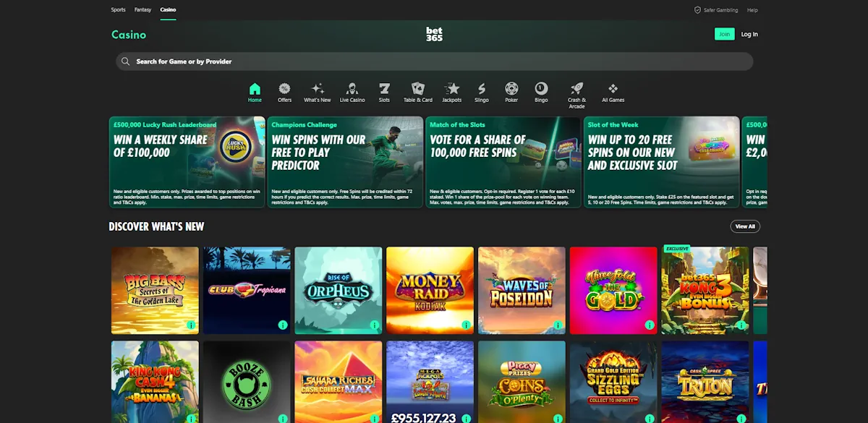This screenshot has height=423, width=868.
Task: Click the Safer Gambling shield icon
Action: pyautogui.click(x=697, y=10)
